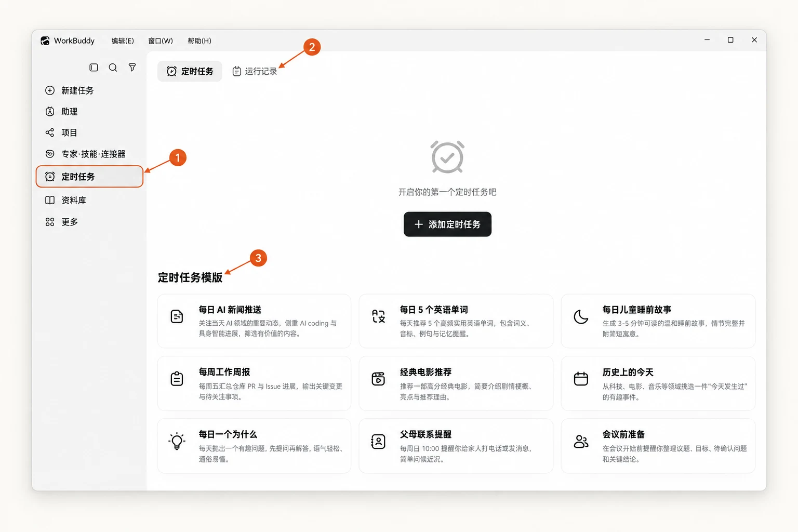Screen dimensions: 798x532
Task: Pick the 历史上的今天 template card
Action: coord(658,383)
